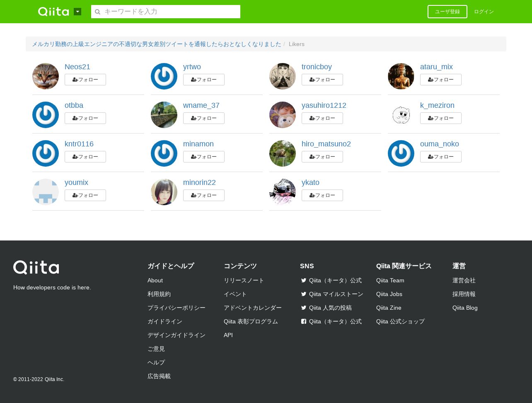The height and width of the screenshot is (403, 532).
Task: Open the k_meziron profile name link
Action: 437,105
